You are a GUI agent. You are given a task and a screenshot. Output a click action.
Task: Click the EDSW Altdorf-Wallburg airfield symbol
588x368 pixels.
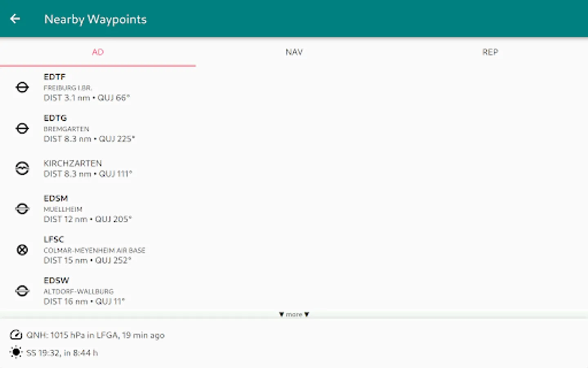coord(22,291)
